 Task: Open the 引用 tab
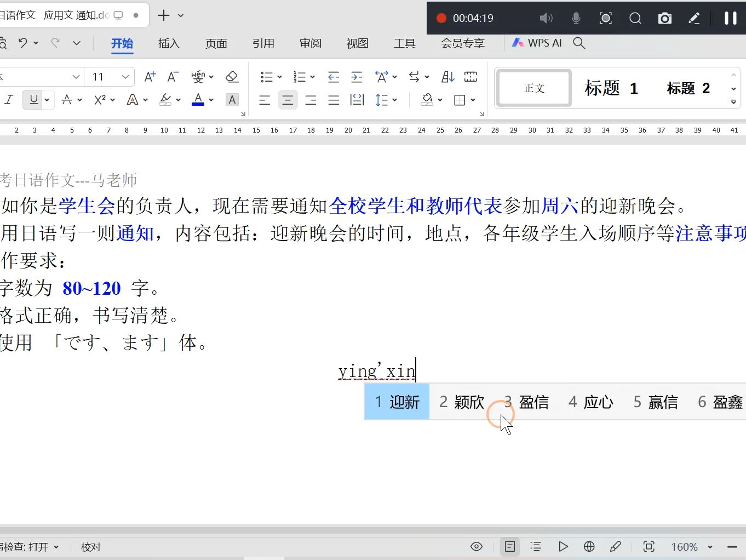(x=263, y=43)
